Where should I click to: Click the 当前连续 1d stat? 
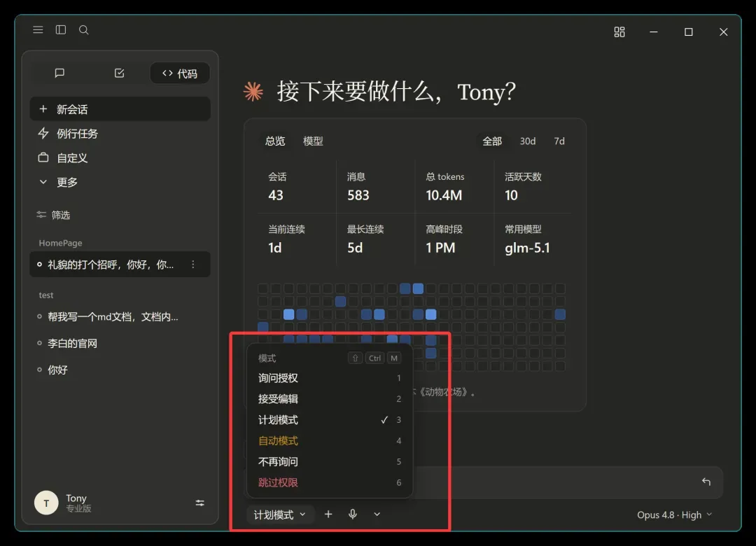pyautogui.click(x=297, y=239)
